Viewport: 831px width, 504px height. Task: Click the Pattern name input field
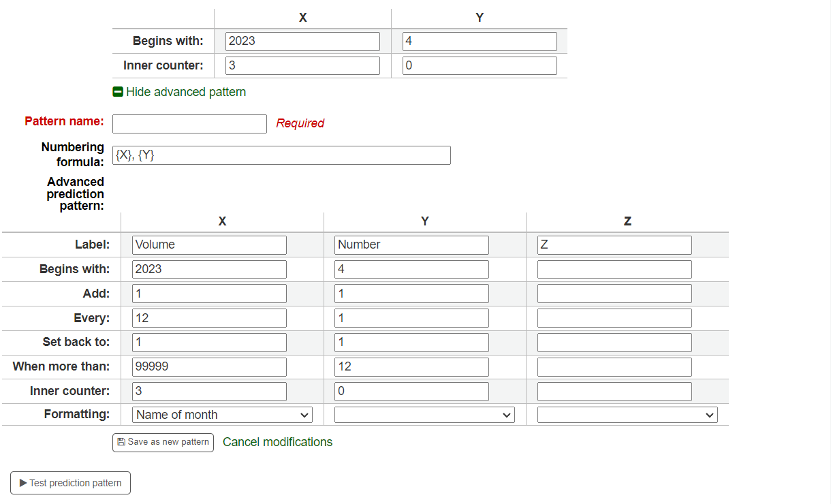pos(189,123)
